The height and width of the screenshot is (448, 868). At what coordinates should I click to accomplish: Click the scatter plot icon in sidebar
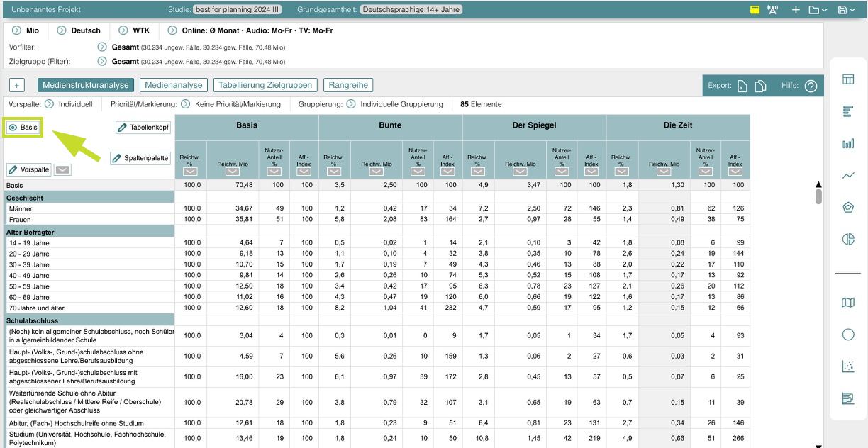click(x=848, y=366)
